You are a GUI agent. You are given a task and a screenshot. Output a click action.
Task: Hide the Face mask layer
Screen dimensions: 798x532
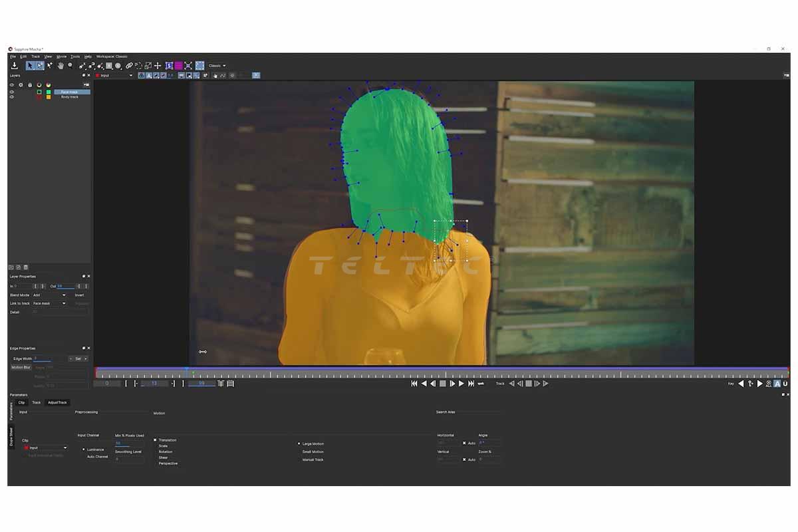point(11,92)
